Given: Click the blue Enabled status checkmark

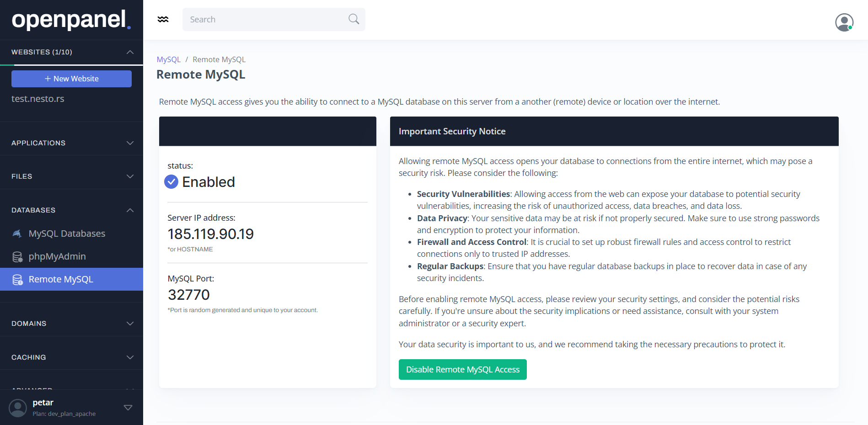Looking at the screenshot, I should (171, 182).
